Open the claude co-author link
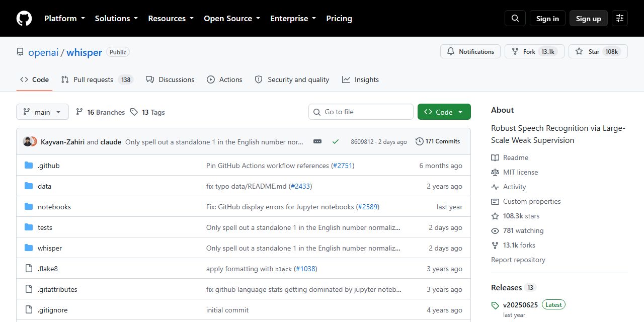 111,142
